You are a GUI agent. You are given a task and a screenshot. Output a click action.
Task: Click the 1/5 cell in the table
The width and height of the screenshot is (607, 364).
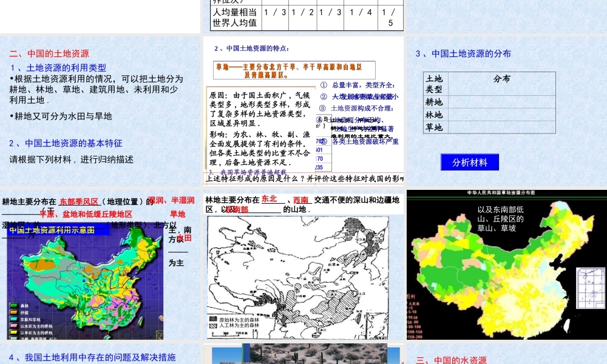(390, 18)
